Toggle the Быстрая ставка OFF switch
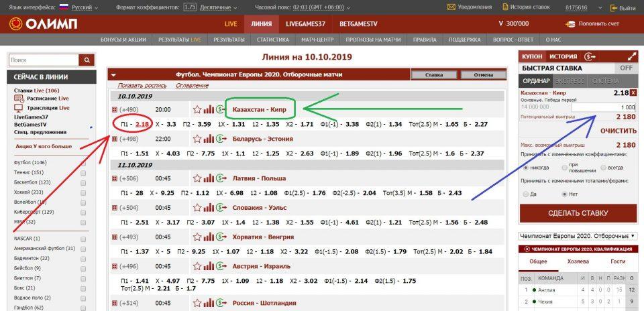This screenshot has width=644, height=311. tap(625, 68)
